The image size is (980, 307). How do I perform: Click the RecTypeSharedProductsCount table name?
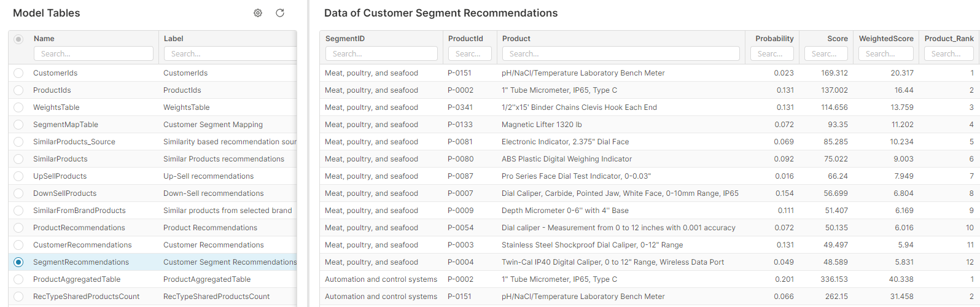(86, 297)
